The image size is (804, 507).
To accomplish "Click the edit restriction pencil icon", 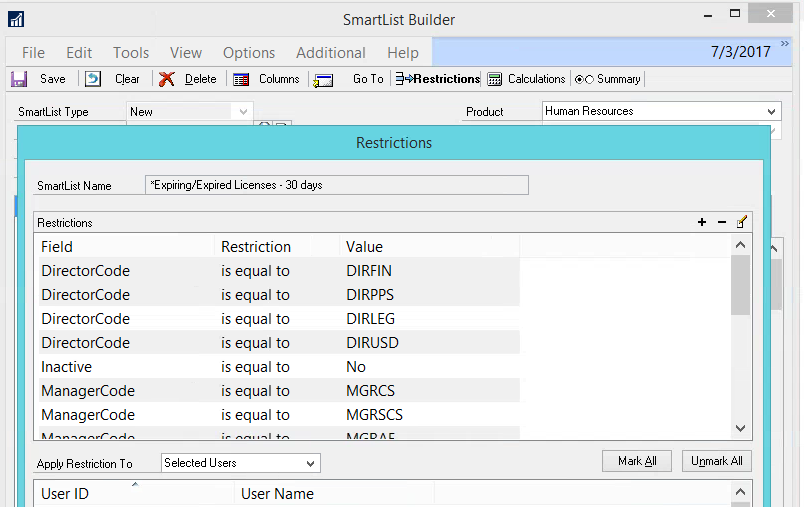I will (741, 222).
